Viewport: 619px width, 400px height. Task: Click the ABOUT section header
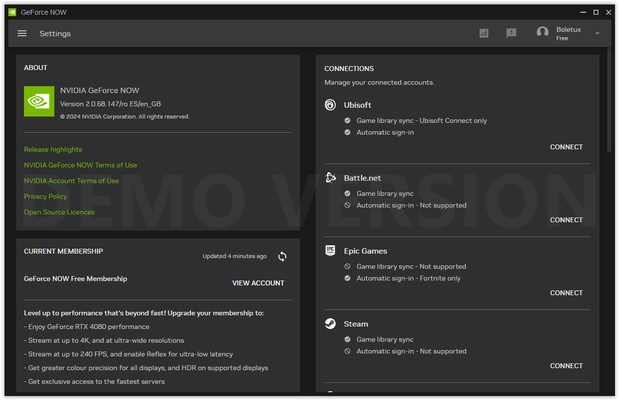(x=36, y=68)
